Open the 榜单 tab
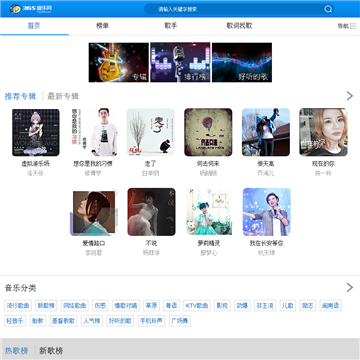Image resolution: width=360 pixels, height=360 pixels. point(102,26)
